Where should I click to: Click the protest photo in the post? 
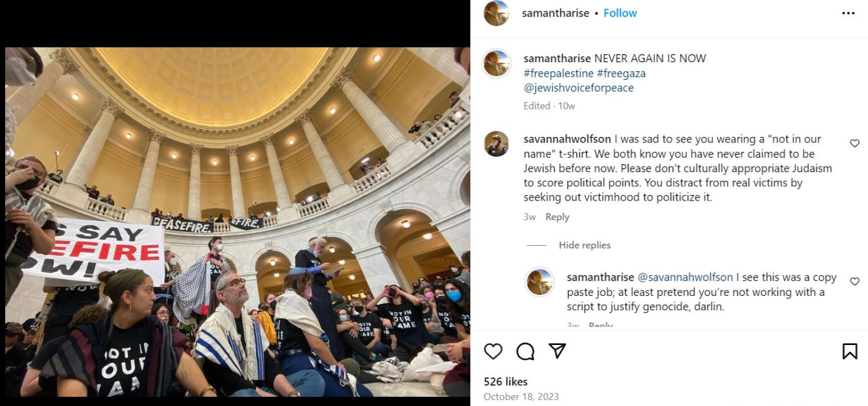237,222
